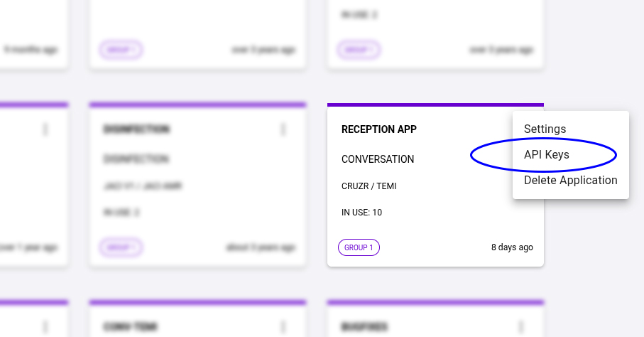Click the 'CRUZR / TEMI' robot label
This screenshot has height=337, width=644.
click(369, 186)
